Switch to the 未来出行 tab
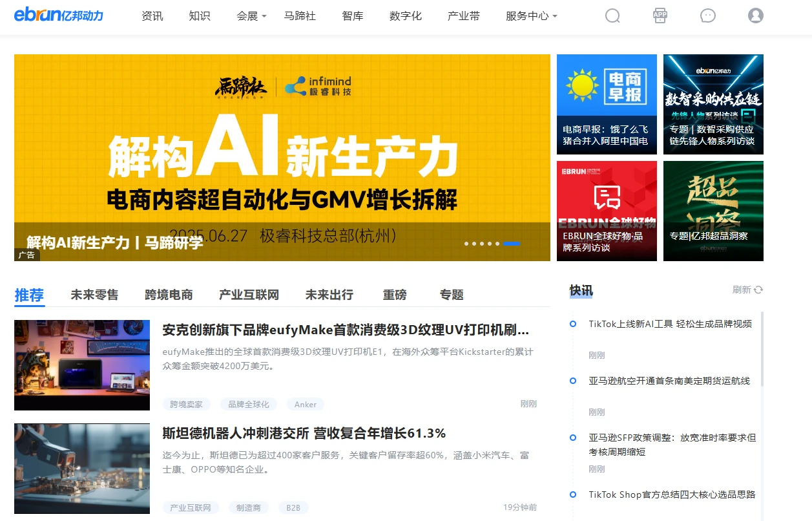This screenshot has width=812, height=521. click(x=329, y=295)
